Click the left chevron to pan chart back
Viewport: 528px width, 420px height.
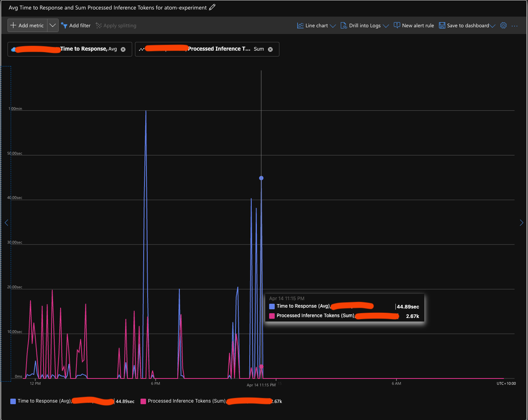6,222
